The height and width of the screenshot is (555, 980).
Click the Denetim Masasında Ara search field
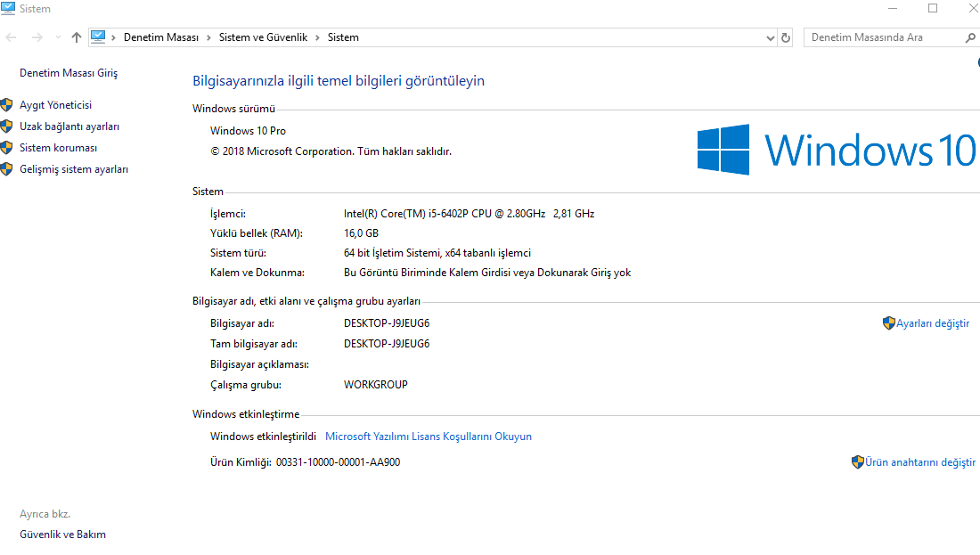(x=882, y=37)
